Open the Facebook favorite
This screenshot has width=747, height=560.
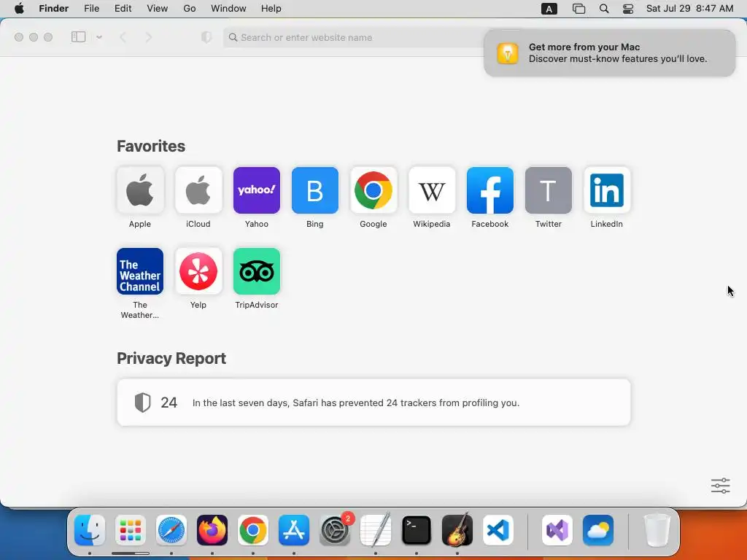click(x=489, y=190)
